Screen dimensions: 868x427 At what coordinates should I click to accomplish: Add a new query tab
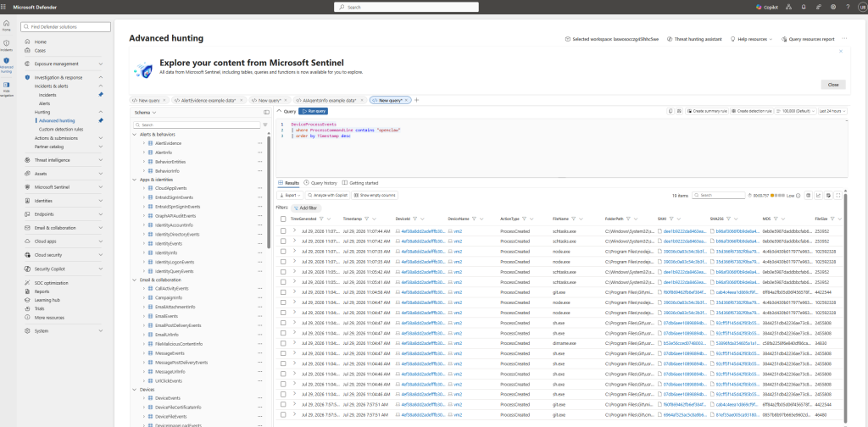417,100
